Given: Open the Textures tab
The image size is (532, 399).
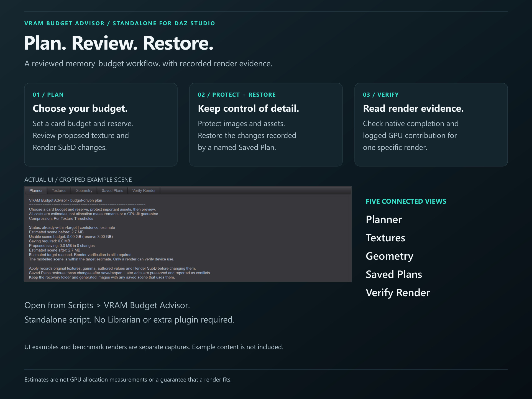Looking at the screenshot, I should coord(59,191).
